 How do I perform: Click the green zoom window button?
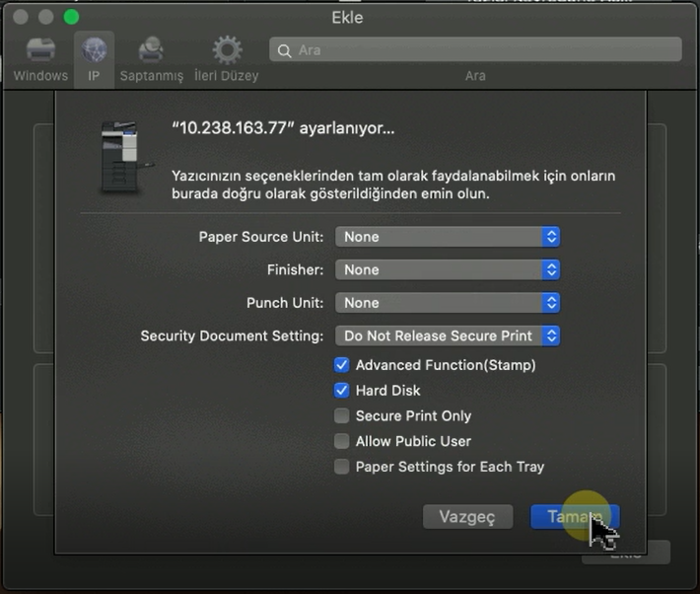pos(71,17)
